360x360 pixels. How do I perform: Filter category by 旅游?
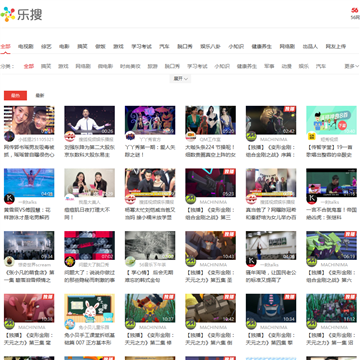click(153, 66)
